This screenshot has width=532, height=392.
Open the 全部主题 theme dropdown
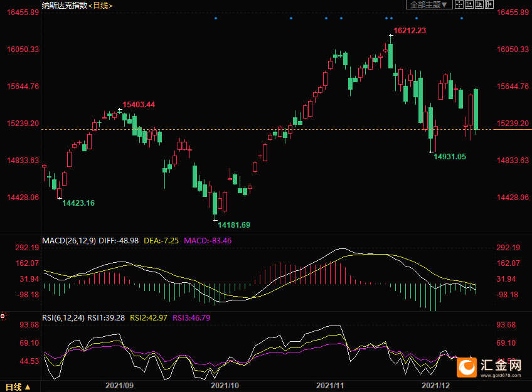pos(429,5)
